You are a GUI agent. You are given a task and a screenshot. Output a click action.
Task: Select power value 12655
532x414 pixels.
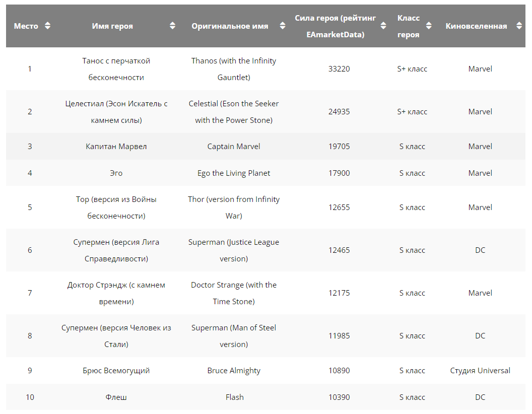pyautogui.click(x=339, y=208)
